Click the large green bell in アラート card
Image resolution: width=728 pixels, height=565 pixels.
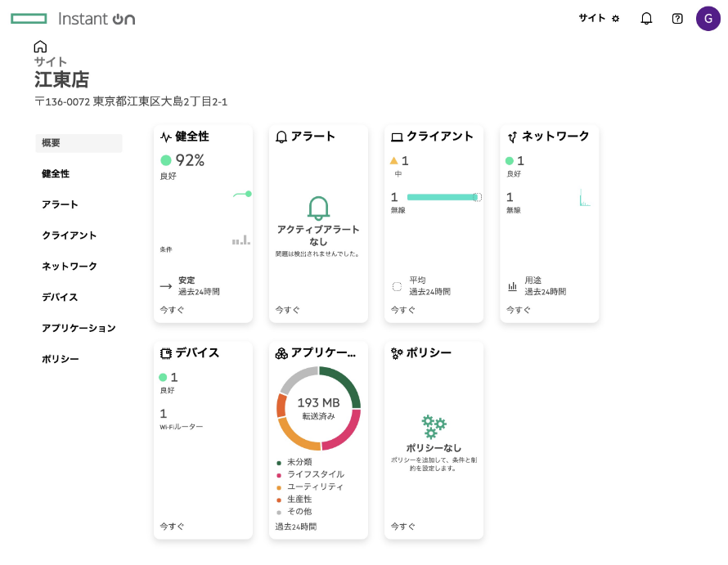318,208
